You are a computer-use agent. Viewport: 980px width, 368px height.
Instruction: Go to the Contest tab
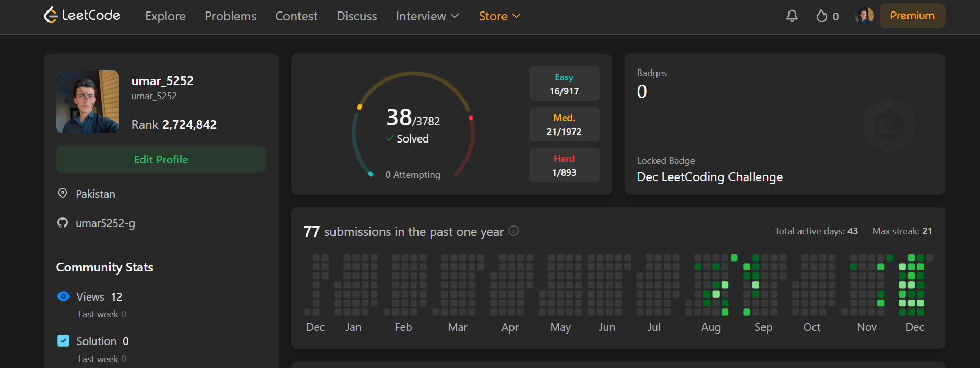pos(296,16)
